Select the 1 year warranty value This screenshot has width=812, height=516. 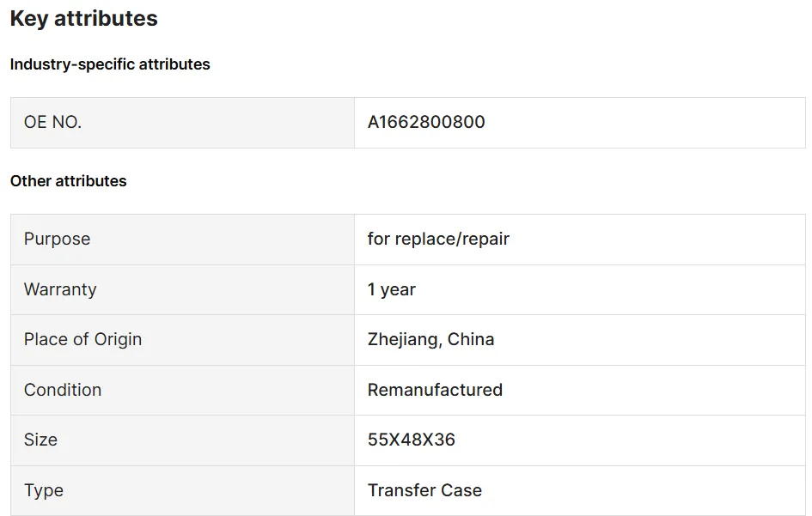pyautogui.click(x=392, y=289)
